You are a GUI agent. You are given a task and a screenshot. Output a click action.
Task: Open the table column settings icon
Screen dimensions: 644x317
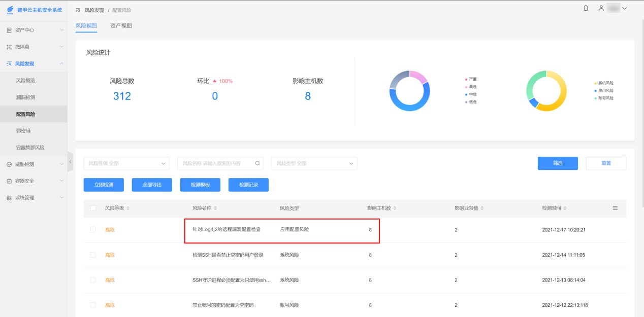tap(615, 208)
